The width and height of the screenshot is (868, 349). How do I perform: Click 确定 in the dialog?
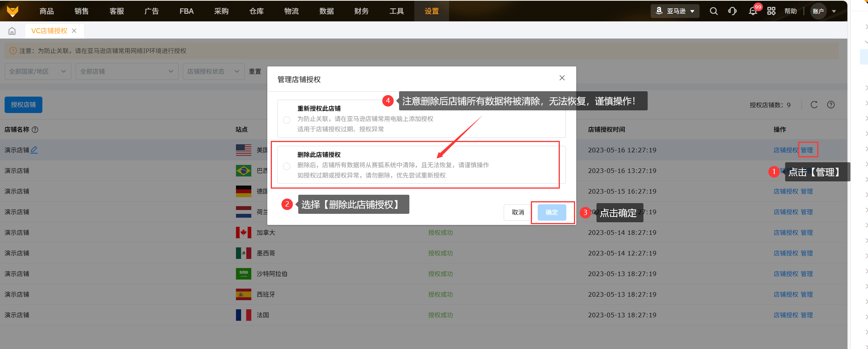[552, 212]
